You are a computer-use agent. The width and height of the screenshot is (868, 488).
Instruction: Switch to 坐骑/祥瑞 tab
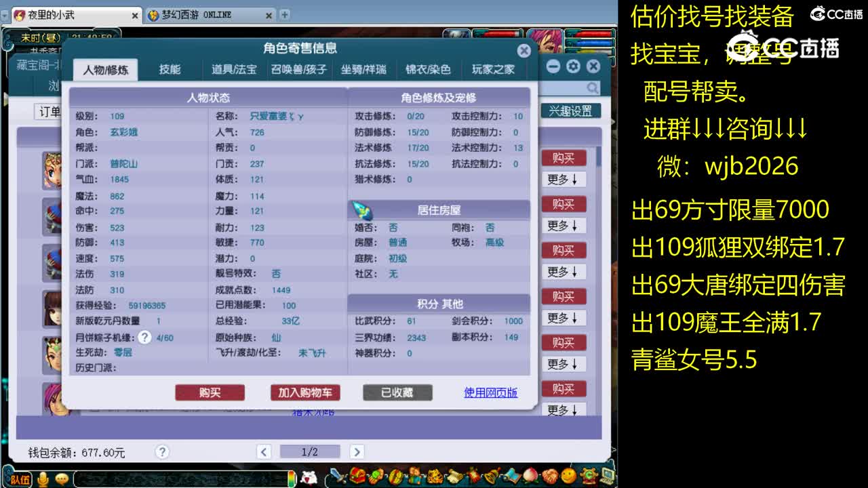click(x=363, y=69)
